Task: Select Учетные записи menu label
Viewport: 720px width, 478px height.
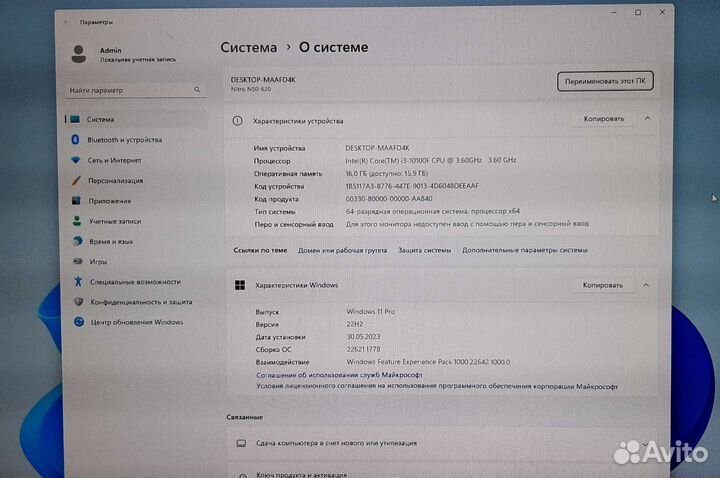Action: click(x=115, y=221)
